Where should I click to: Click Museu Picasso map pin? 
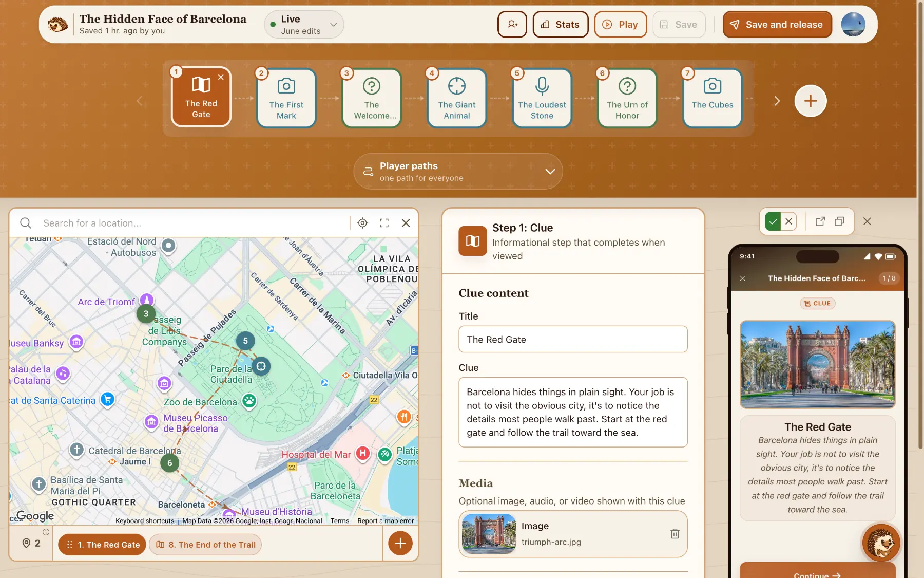pyautogui.click(x=151, y=422)
